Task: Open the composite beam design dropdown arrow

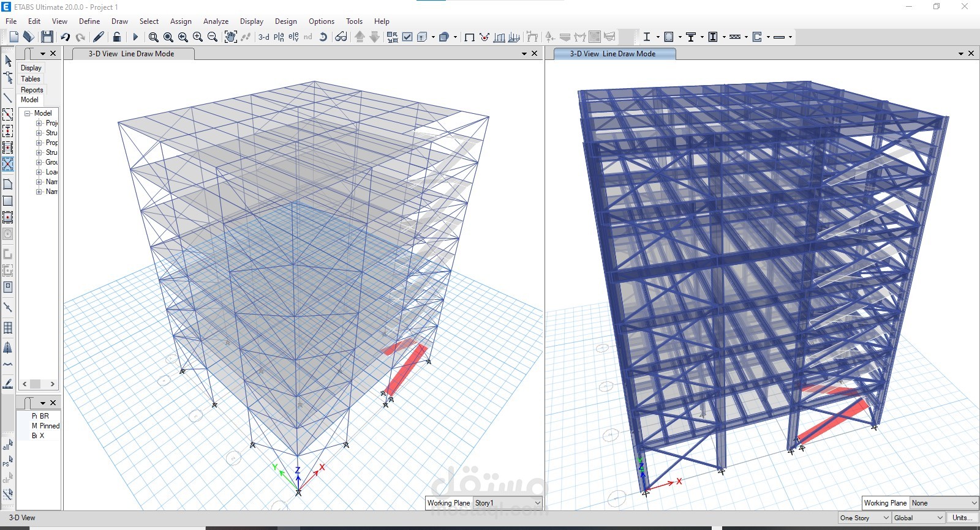Action: coord(702,37)
